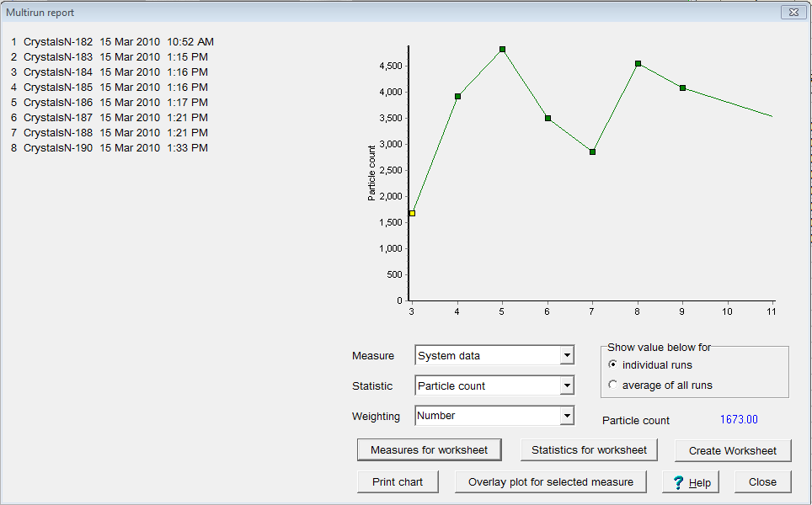Open the Weighting dropdown set to Number
The image size is (812, 505).
pos(567,416)
